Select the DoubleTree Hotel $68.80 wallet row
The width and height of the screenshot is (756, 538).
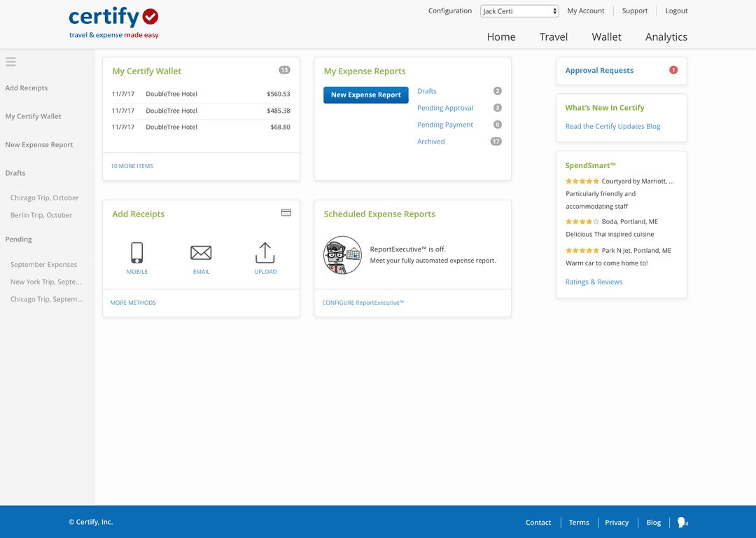click(201, 127)
